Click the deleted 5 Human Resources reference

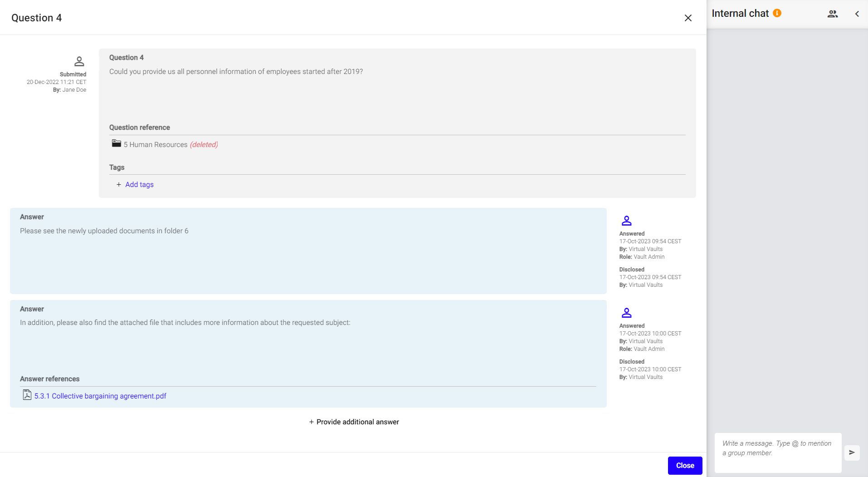[156, 145]
